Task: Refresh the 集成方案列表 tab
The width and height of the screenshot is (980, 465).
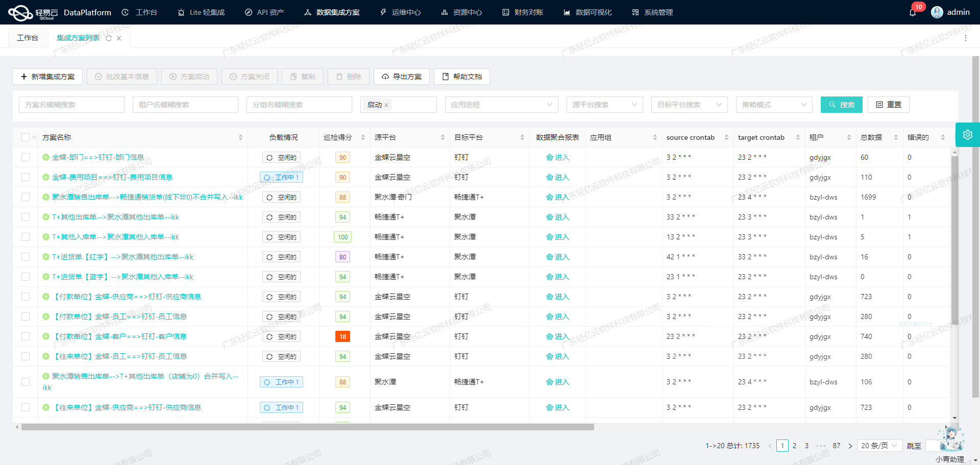Action: point(108,37)
